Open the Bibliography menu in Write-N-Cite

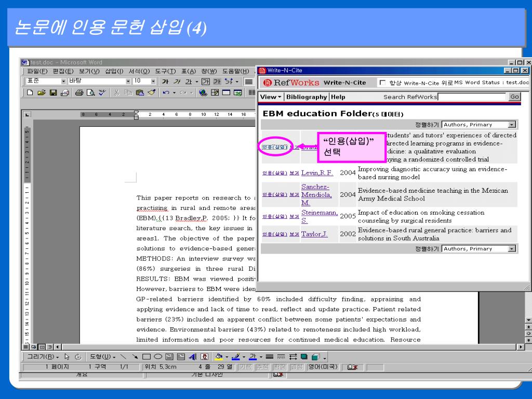tap(307, 97)
